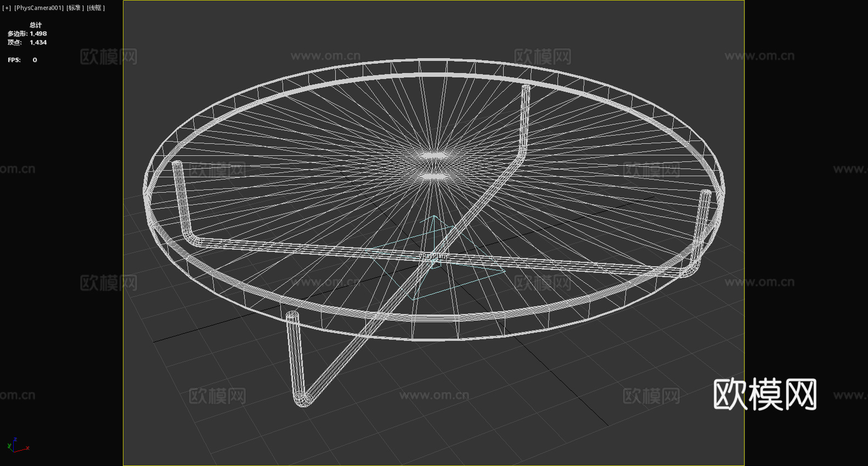The width and height of the screenshot is (868, 466).
Task: Open the 标准 shading quality menu
Action: [75, 8]
